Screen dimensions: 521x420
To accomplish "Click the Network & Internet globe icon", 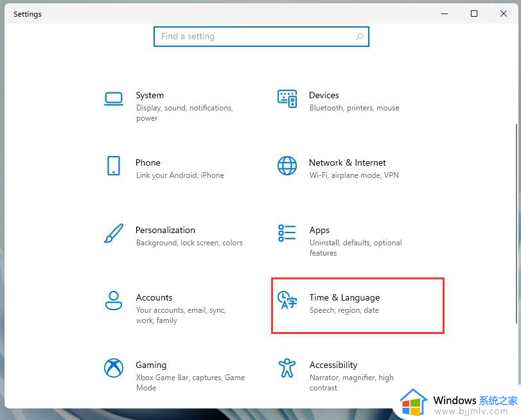I will (287, 166).
